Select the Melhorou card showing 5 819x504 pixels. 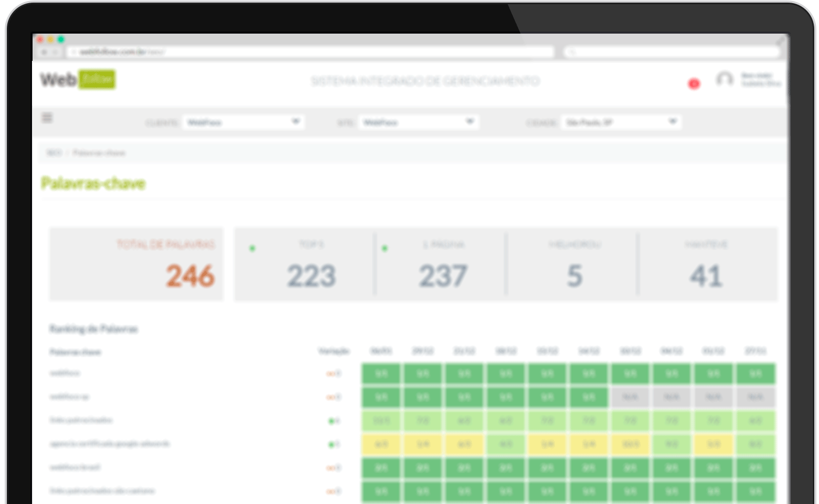click(573, 264)
